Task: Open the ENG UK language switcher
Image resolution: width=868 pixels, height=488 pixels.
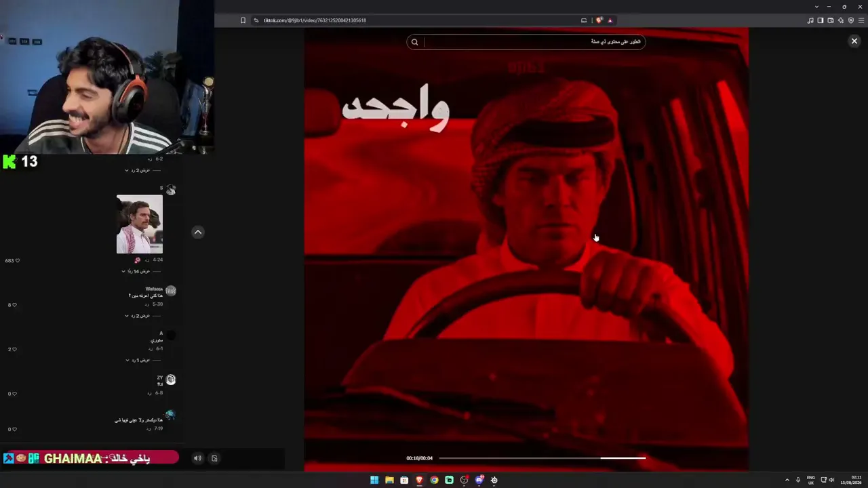Action: pos(811,480)
